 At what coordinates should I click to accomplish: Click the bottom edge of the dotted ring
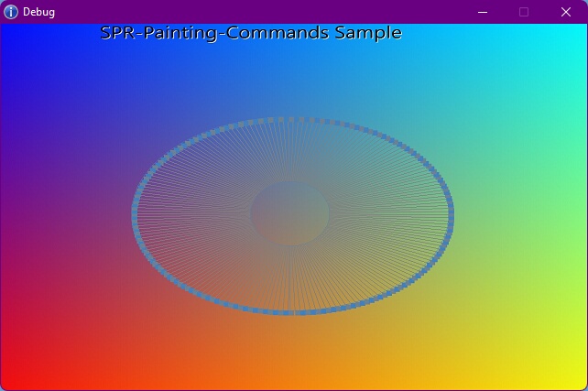(x=291, y=312)
